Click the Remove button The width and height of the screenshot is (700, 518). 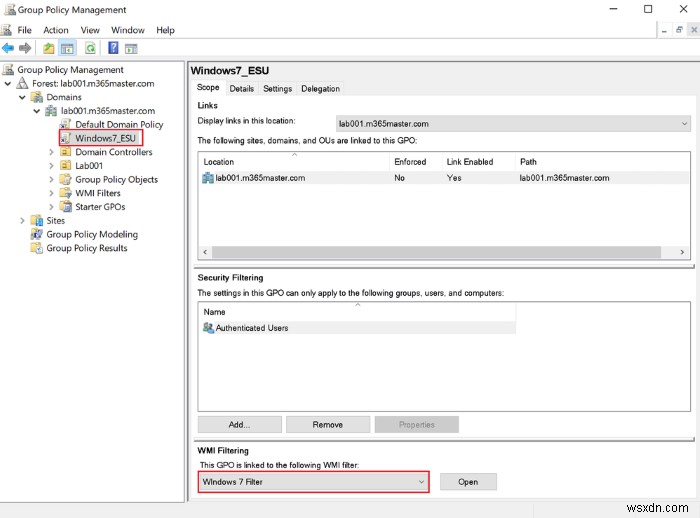point(328,425)
